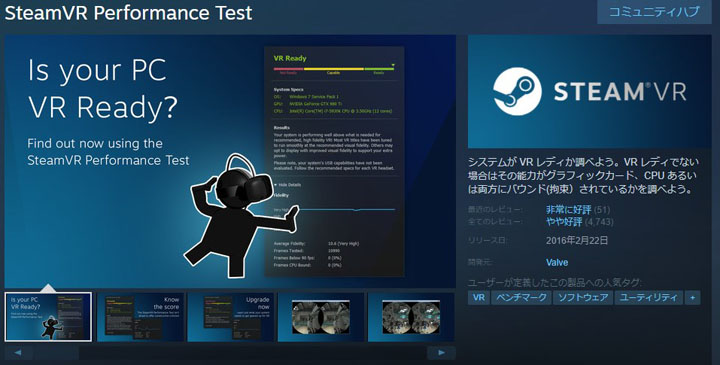Click the thumbnail carousel scrollbar handle

pos(56,353)
